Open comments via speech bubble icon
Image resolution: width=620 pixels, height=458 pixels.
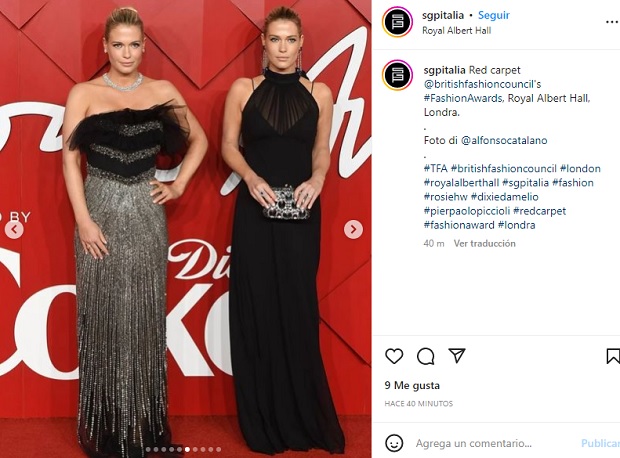click(x=425, y=356)
